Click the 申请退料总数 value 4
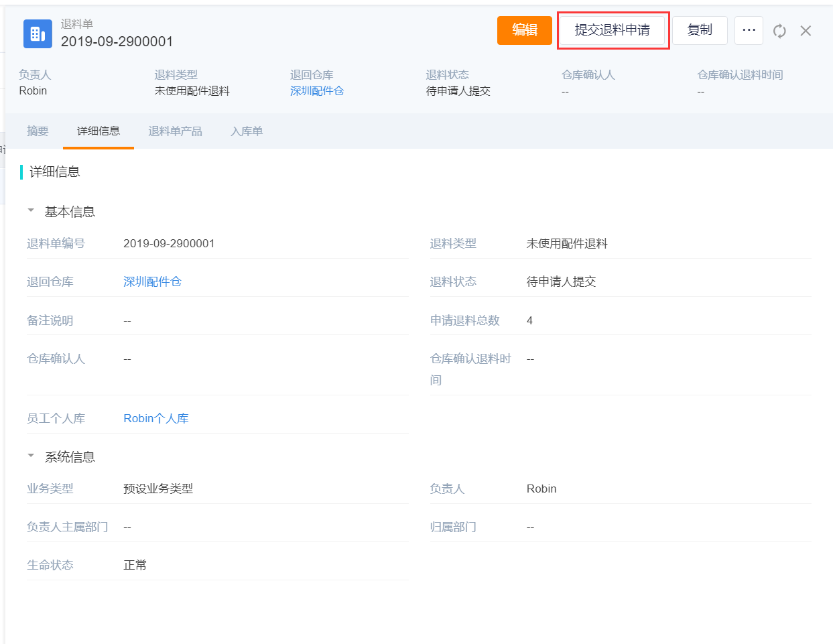Viewport: 833px width, 644px height. pos(529,321)
